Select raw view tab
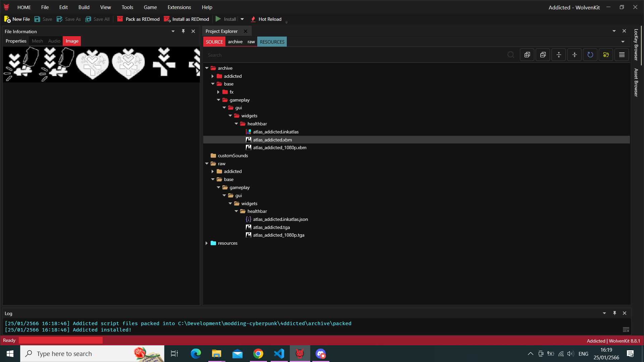Viewport: 644px width, 362px height. pos(251,42)
